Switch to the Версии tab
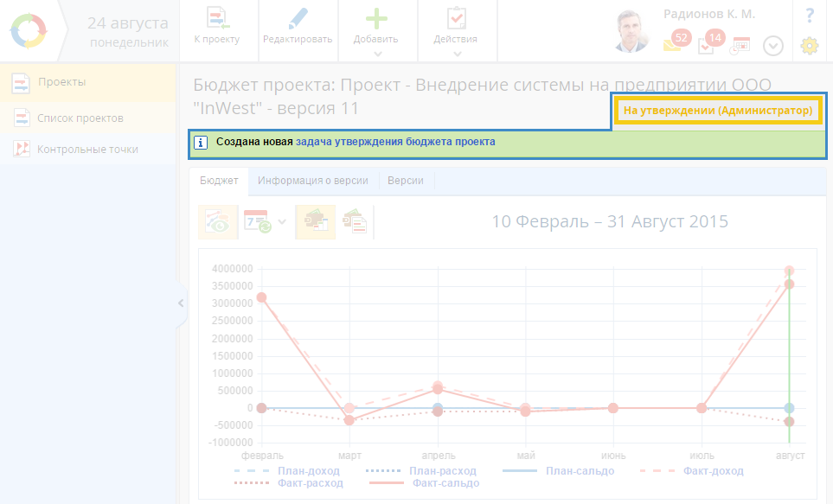The image size is (833, 504). tap(406, 181)
